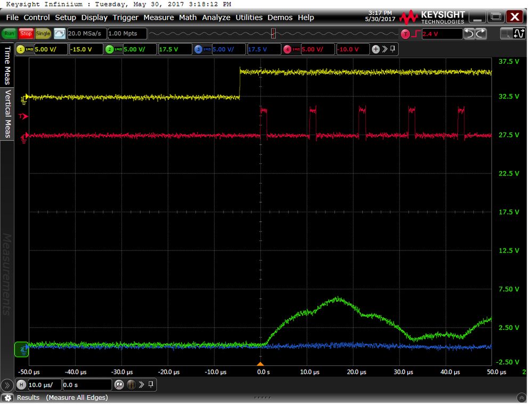
Task: Click the 10.0 µs/ timebase scale field
Action: [44, 385]
